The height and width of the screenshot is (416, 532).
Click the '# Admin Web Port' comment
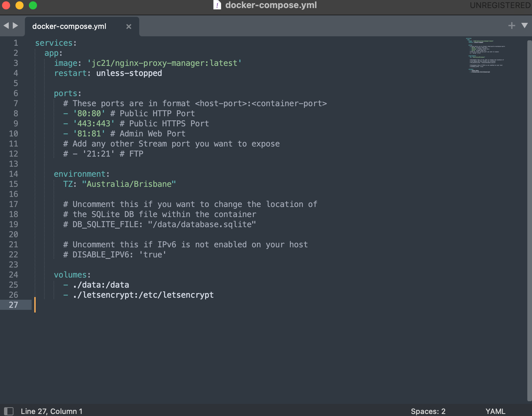148,134
